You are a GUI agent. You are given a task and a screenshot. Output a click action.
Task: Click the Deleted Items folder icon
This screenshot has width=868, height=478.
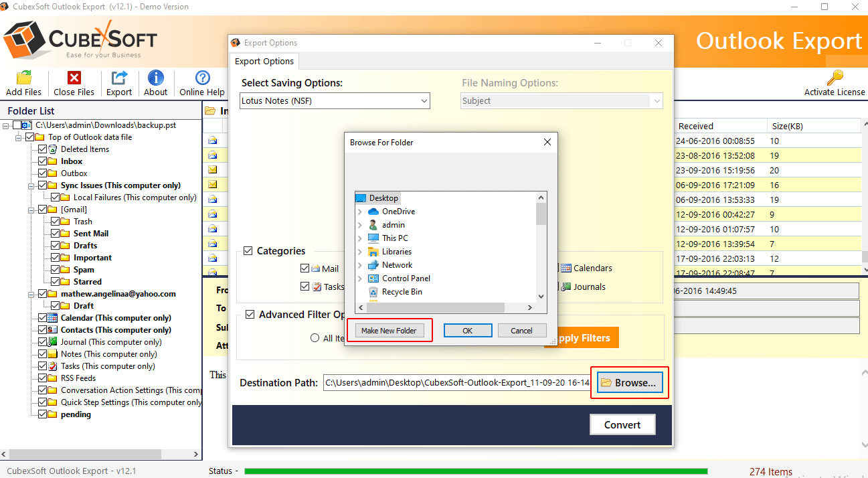[x=53, y=149]
